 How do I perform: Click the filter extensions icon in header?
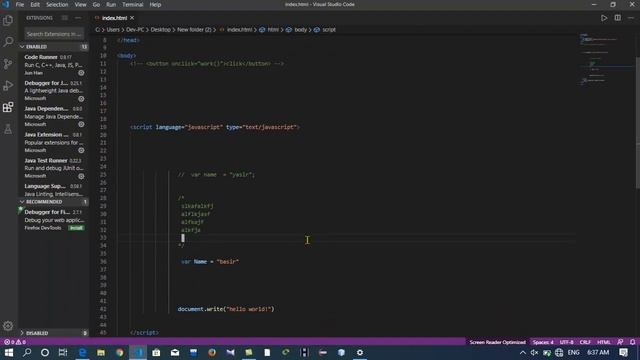coord(65,18)
